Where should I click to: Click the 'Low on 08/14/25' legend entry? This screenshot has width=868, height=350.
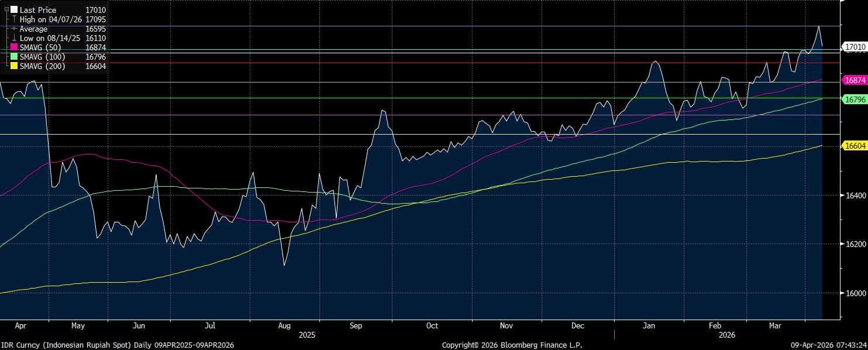pos(50,38)
